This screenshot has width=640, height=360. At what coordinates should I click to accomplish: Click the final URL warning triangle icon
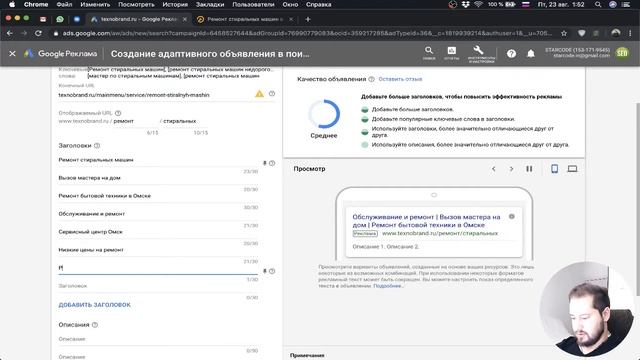click(x=259, y=94)
